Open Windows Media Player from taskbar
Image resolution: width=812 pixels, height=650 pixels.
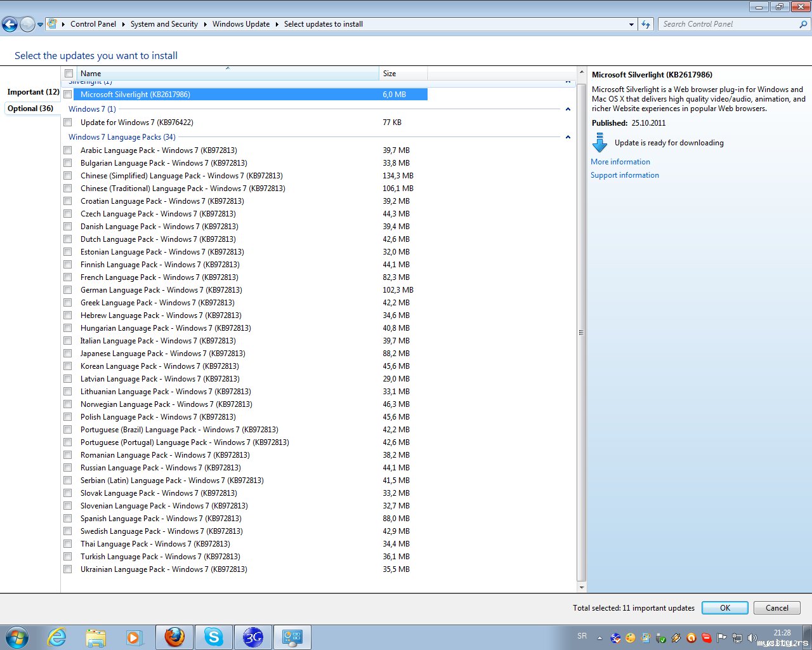[134, 637]
